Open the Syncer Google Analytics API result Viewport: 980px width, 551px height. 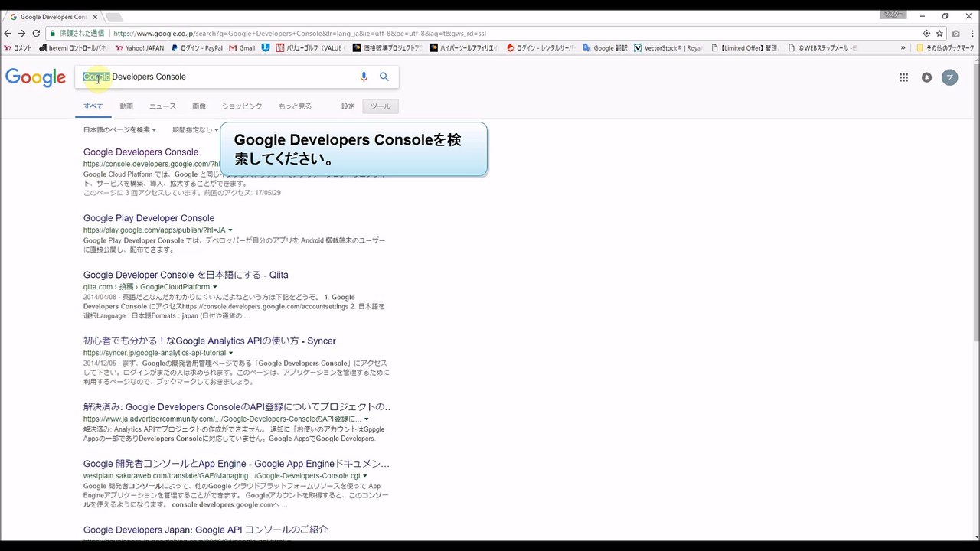click(210, 341)
